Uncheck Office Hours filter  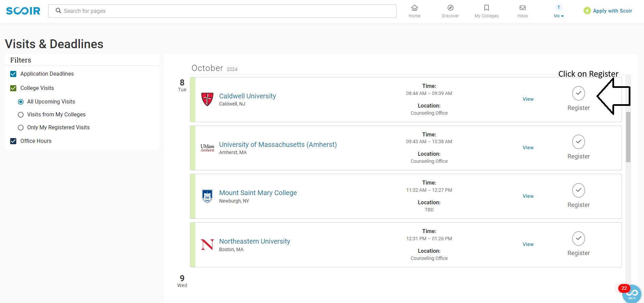(13, 141)
